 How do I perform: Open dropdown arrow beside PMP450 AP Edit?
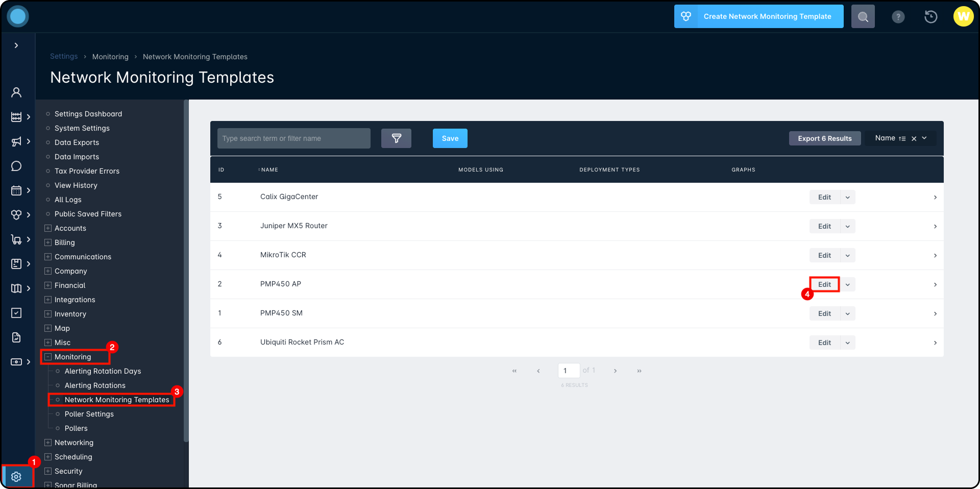click(847, 284)
